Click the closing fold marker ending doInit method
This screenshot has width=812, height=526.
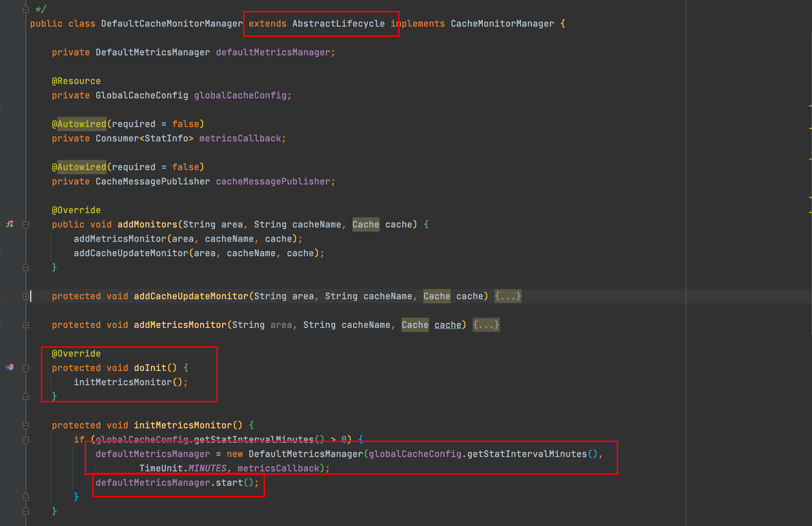pyautogui.click(x=26, y=396)
